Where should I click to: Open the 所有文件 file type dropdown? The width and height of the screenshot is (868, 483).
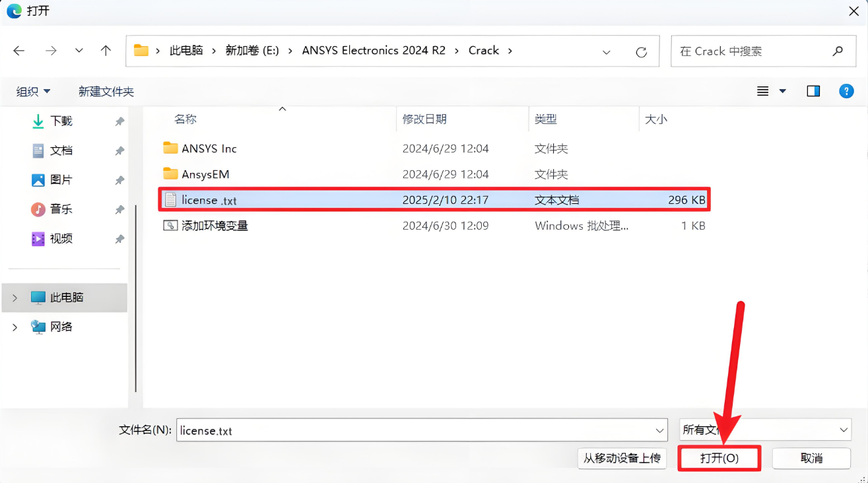pos(766,430)
